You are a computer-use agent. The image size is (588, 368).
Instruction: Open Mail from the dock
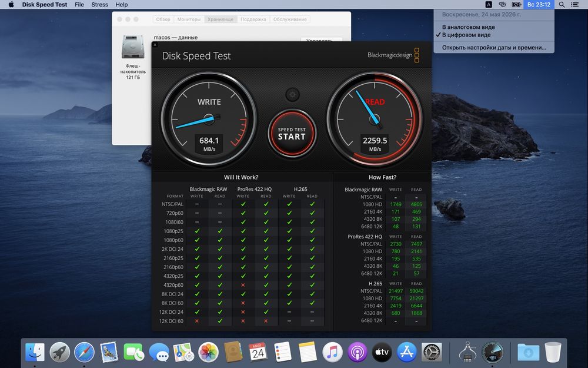pyautogui.click(x=109, y=352)
